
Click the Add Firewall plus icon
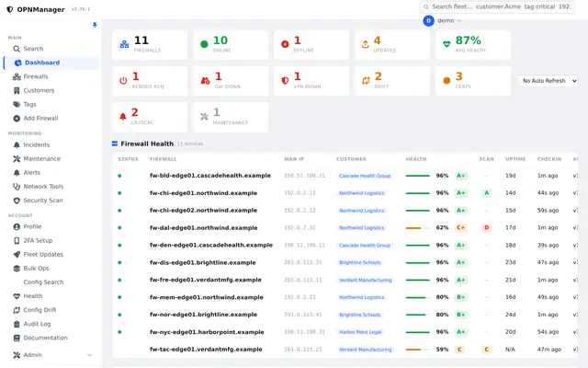tap(17, 119)
